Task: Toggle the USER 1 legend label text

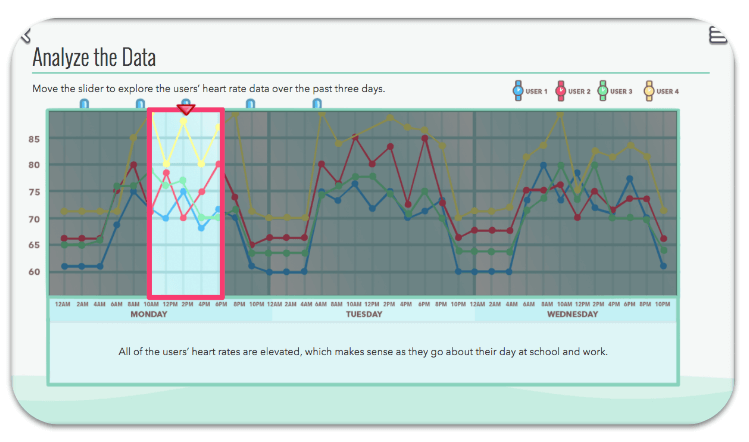Action: pyautogui.click(x=536, y=92)
